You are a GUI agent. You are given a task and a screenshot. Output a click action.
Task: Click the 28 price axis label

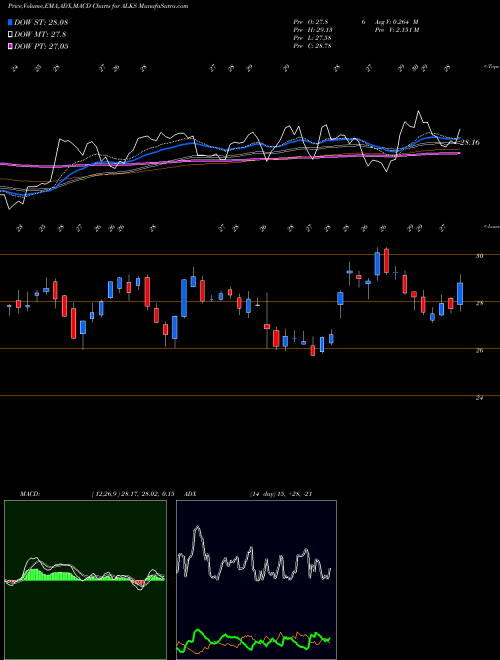point(479,303)
